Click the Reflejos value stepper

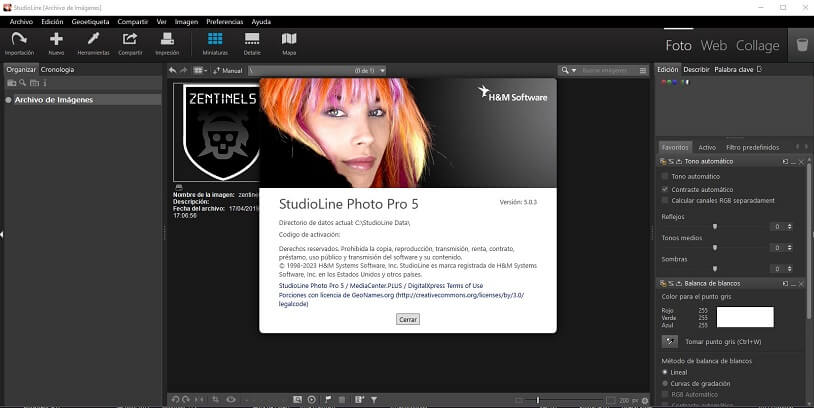(790, 227)
